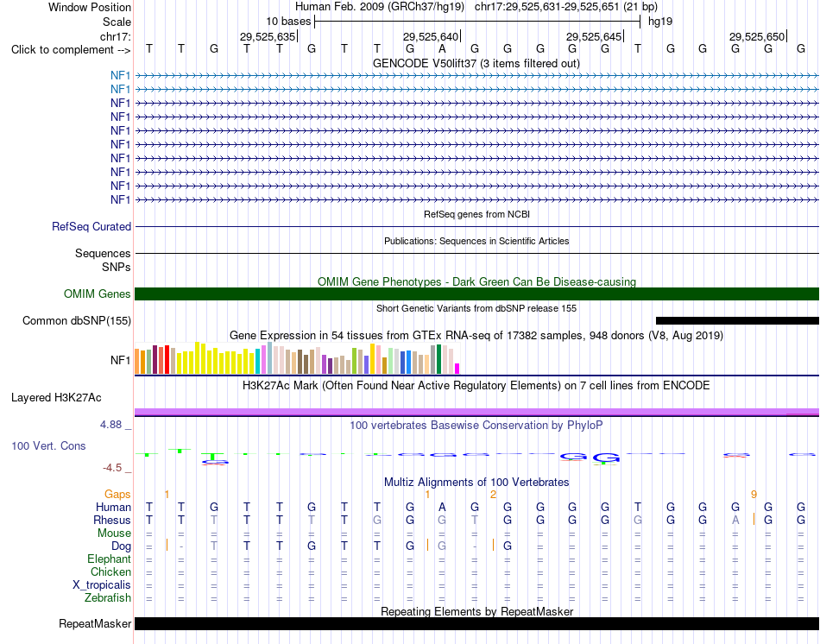This screenshot has height=644, width=820.
Task: Click the orange Gaps row label
Action: tap(117, 494)
